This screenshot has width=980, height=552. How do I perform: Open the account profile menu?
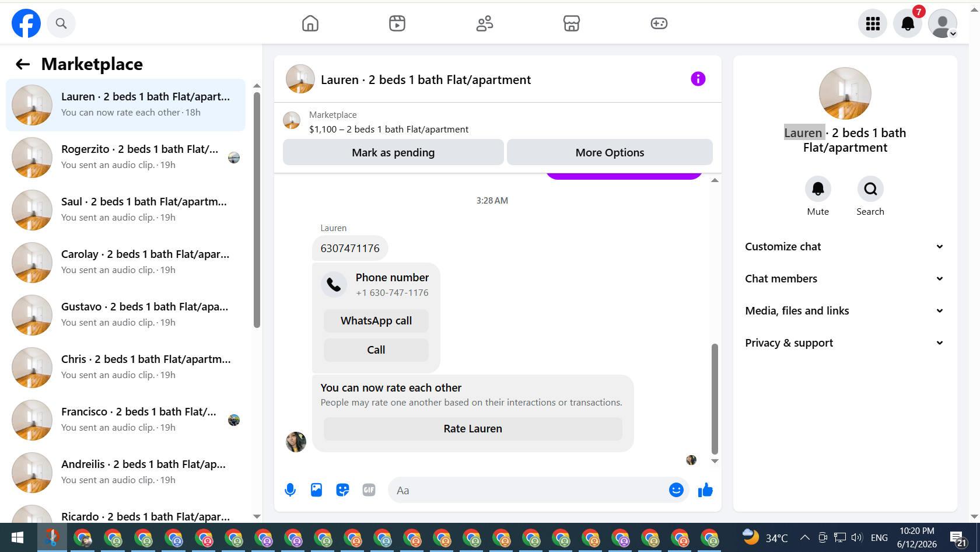pyautogui.click(x=943, y=23)
